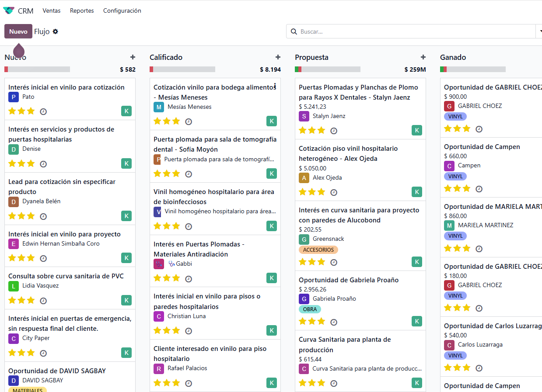Image resolution: width=542 pixels, height=392 pixels.
Task: Click the ACCESORIOS tag on Greensnack card
Action: [x=318, y=250]
